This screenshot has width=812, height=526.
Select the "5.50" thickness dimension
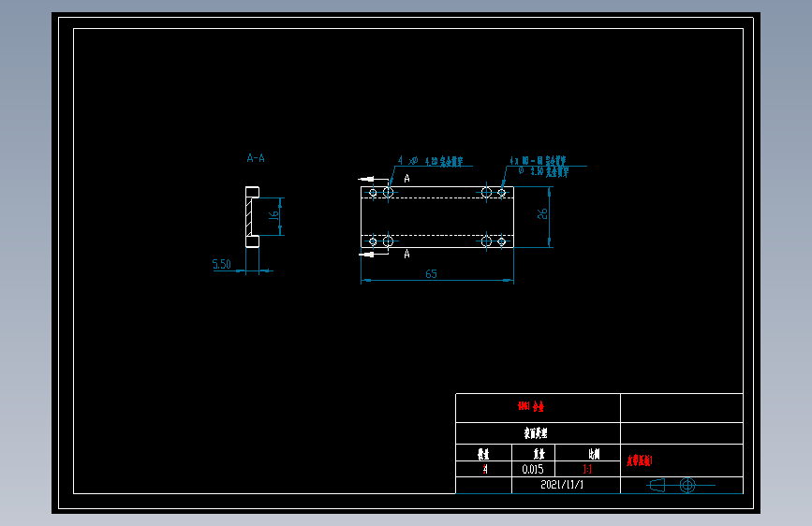(x=222, y=264)
